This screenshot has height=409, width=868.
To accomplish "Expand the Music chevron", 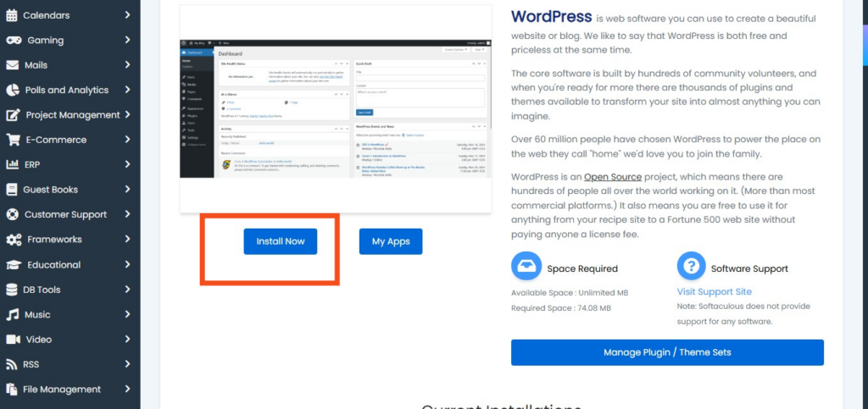I will click(x=128, y=314).
